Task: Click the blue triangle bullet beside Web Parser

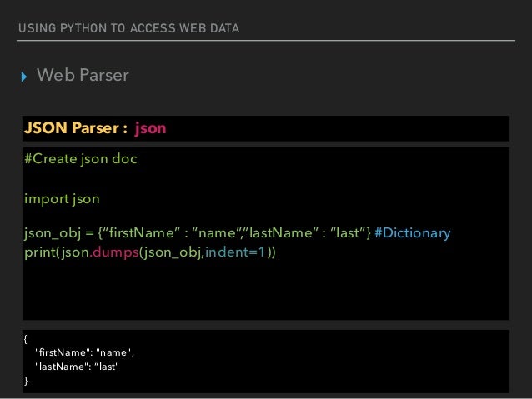Action: (23, 77)
